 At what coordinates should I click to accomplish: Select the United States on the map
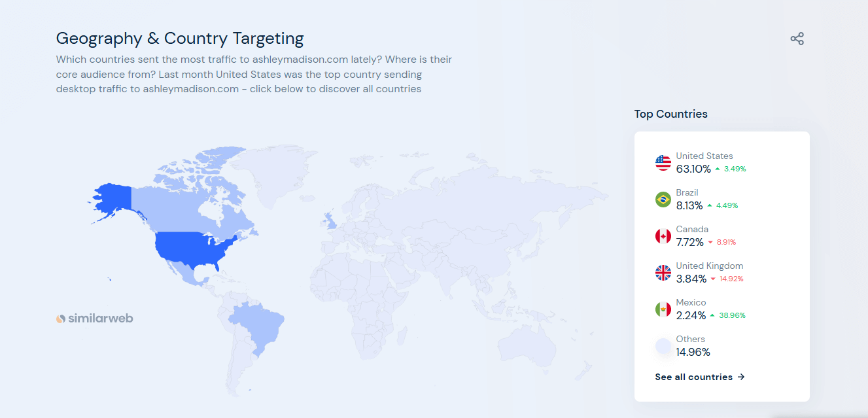click(194, 251)
